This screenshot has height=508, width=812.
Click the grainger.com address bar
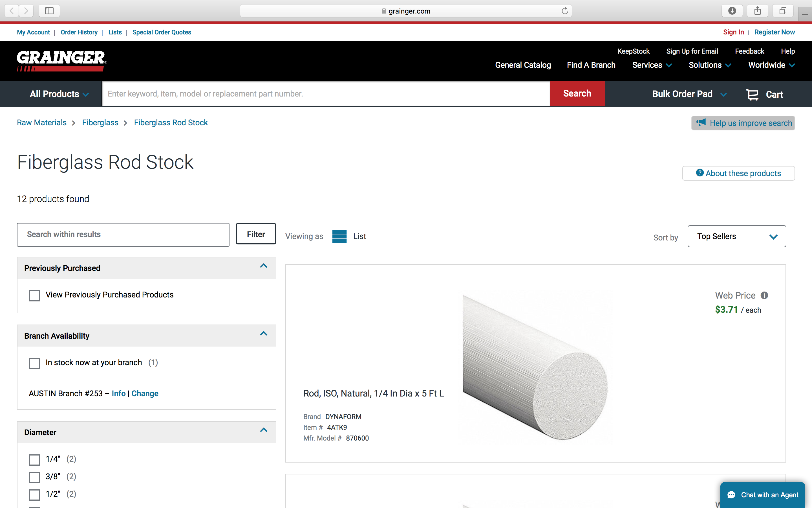tap(406, 11)
